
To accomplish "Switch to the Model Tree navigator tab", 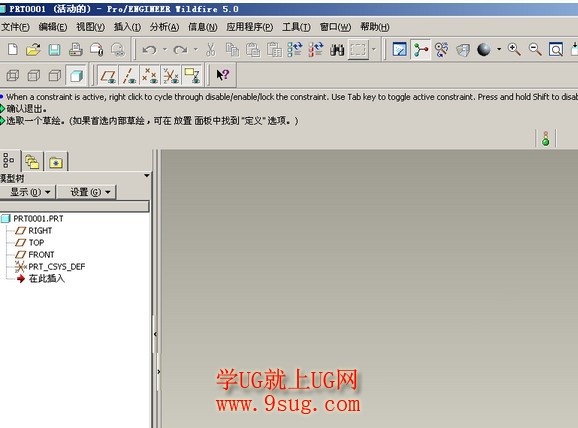I will (9, 161).
